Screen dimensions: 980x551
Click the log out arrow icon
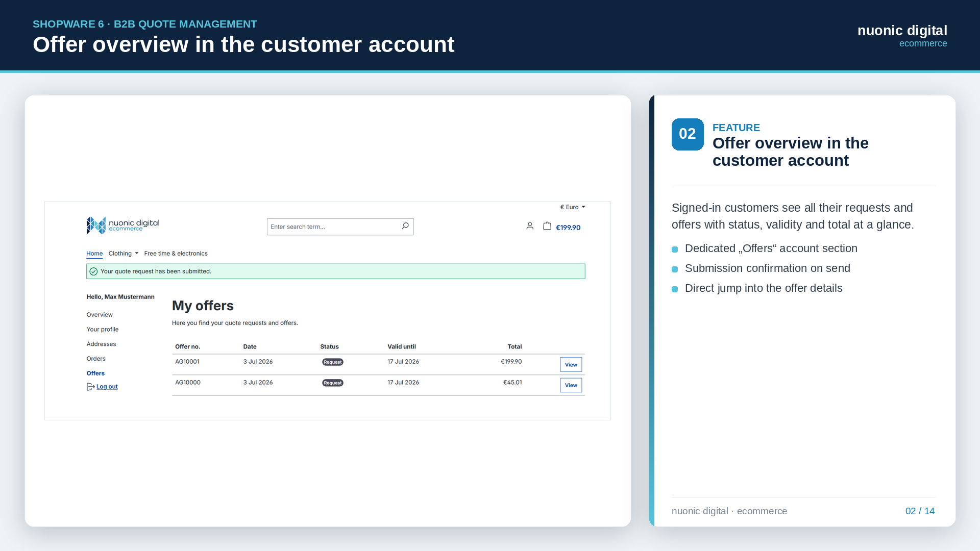[90, 387]
